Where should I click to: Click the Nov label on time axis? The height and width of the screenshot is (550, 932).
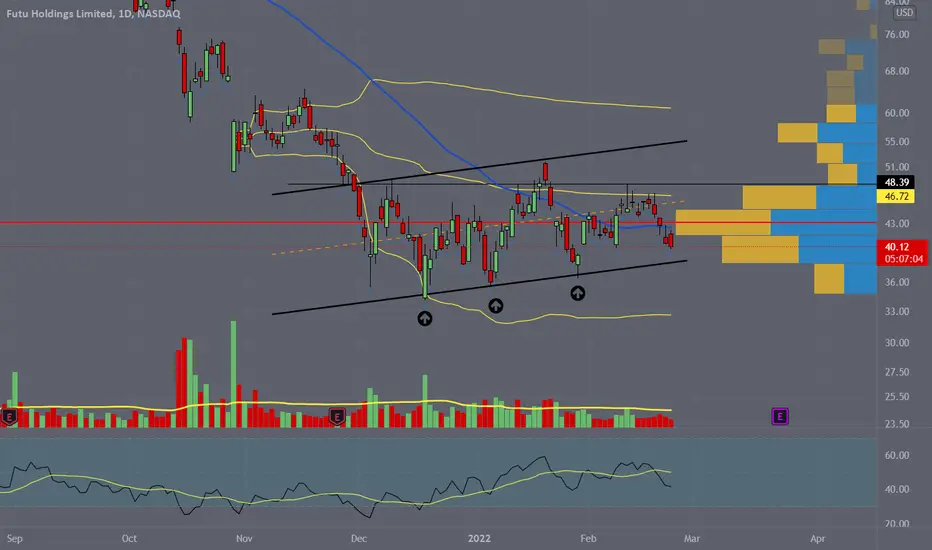pyautogui.click(x=244, y=539)
